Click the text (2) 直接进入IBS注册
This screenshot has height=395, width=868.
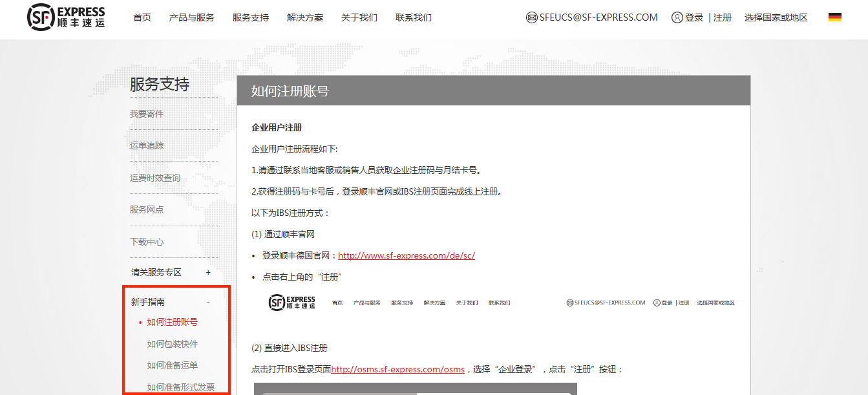click(290, 348)
